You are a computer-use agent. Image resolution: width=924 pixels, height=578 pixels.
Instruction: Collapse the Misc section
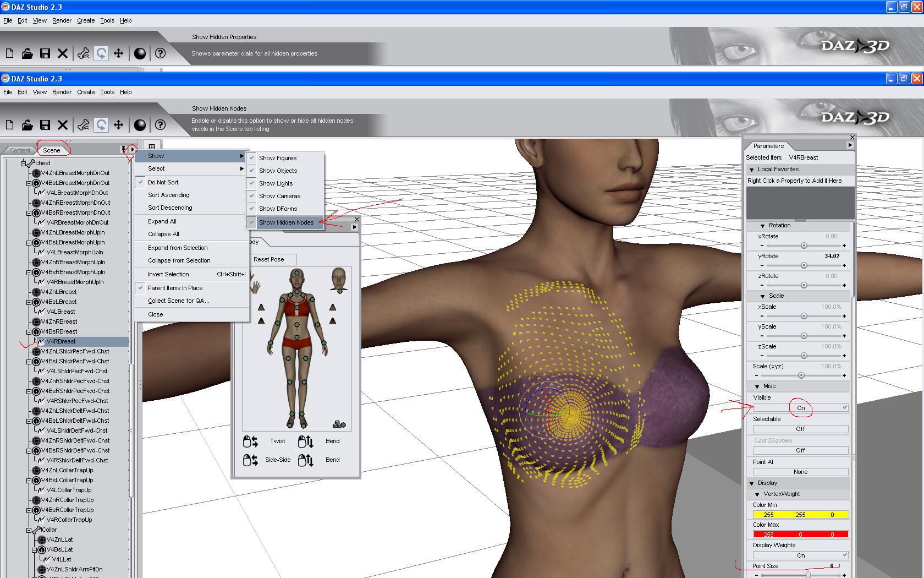(x=757, y=386)
